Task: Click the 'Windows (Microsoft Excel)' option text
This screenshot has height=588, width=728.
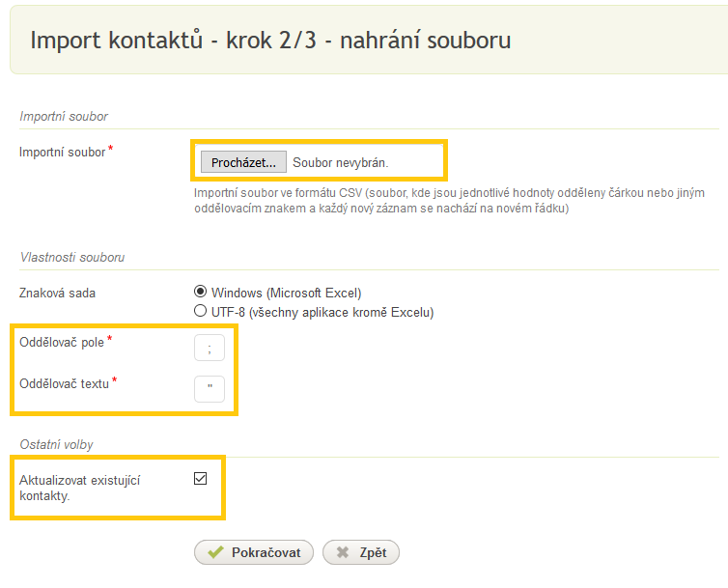Action: [x=286, y=293]
